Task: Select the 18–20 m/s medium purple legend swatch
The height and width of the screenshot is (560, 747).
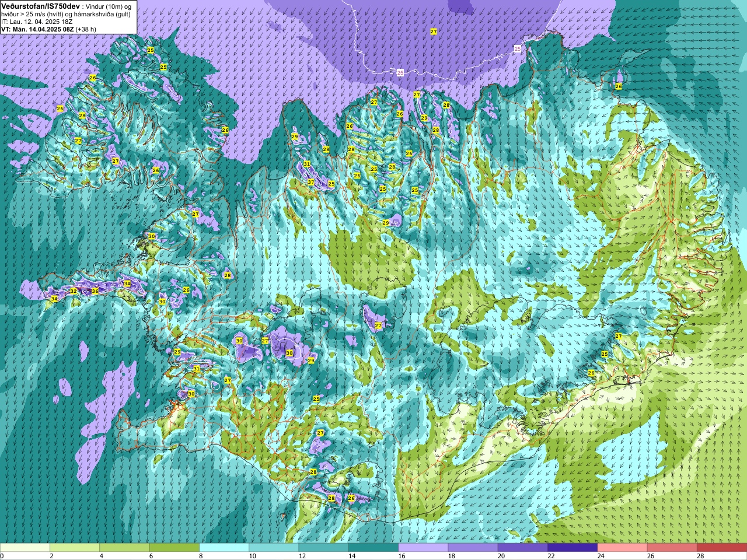Action: (x=473, y=548)
